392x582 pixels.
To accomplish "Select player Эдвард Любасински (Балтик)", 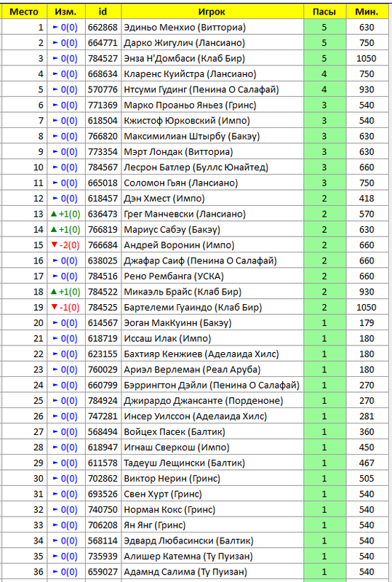I will point(188,541).
